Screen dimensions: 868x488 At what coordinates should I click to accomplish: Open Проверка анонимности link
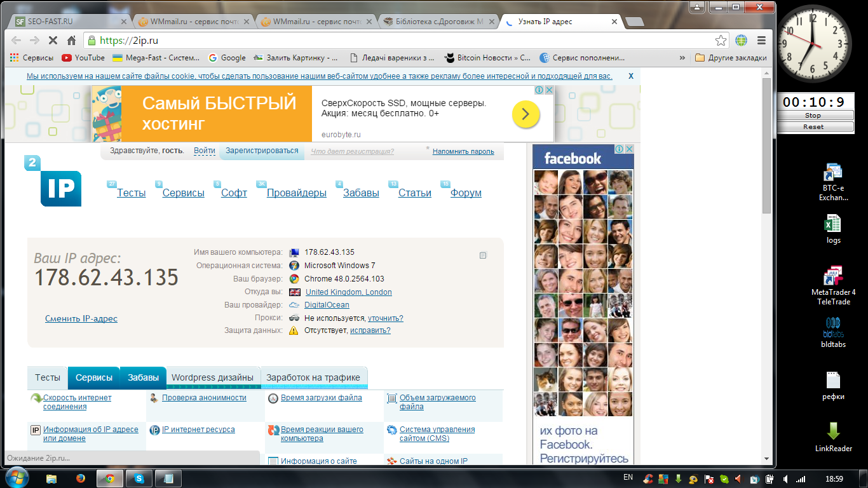204,398
